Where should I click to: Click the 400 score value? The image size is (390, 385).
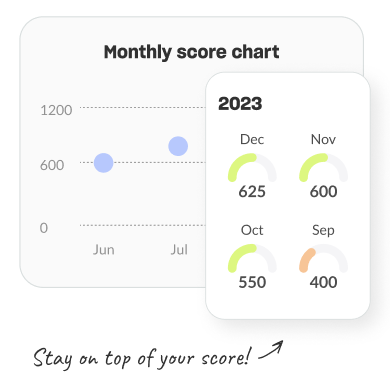tap(323, 282)
